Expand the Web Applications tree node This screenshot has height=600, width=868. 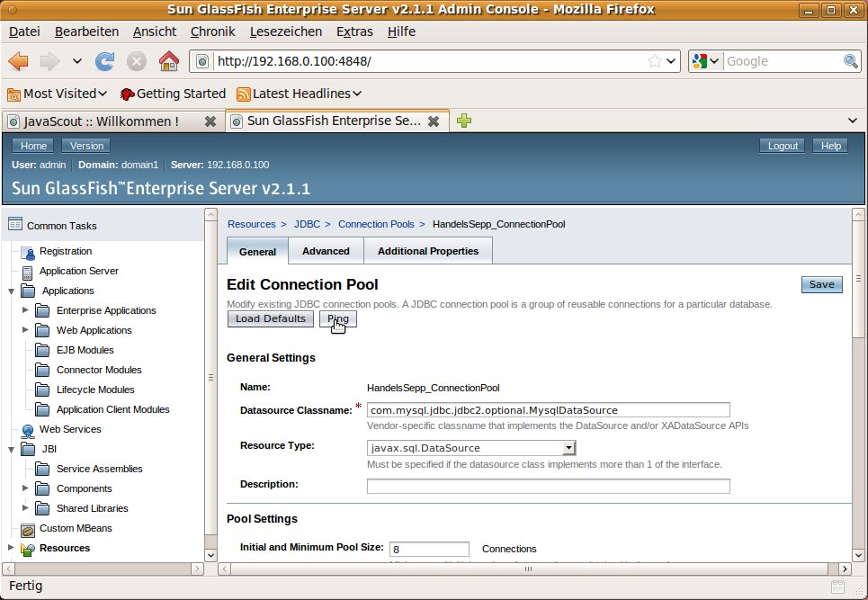[x=25, y=330]
